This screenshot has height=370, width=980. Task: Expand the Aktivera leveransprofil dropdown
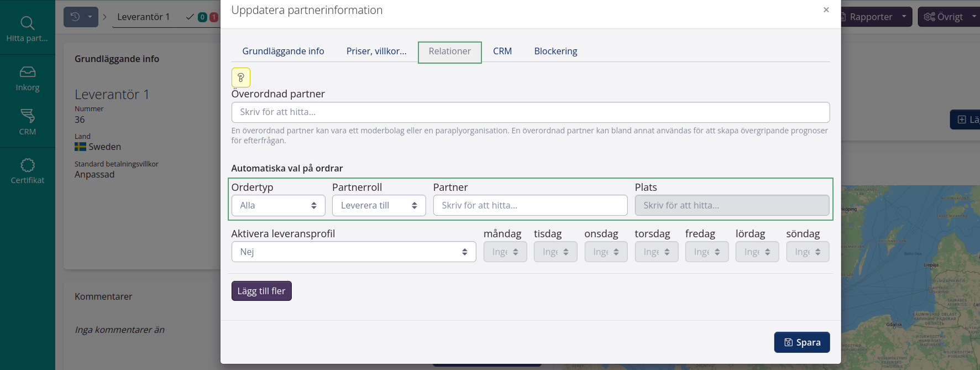pos(353,252)
